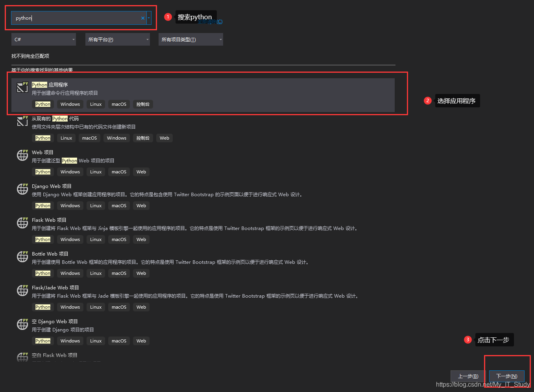Click the Flask Web 项目 globe icon

(22, 223)
